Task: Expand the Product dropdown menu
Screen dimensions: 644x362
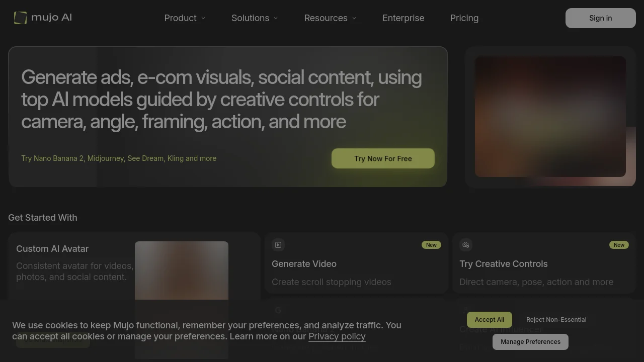Action: coord(185,18)
